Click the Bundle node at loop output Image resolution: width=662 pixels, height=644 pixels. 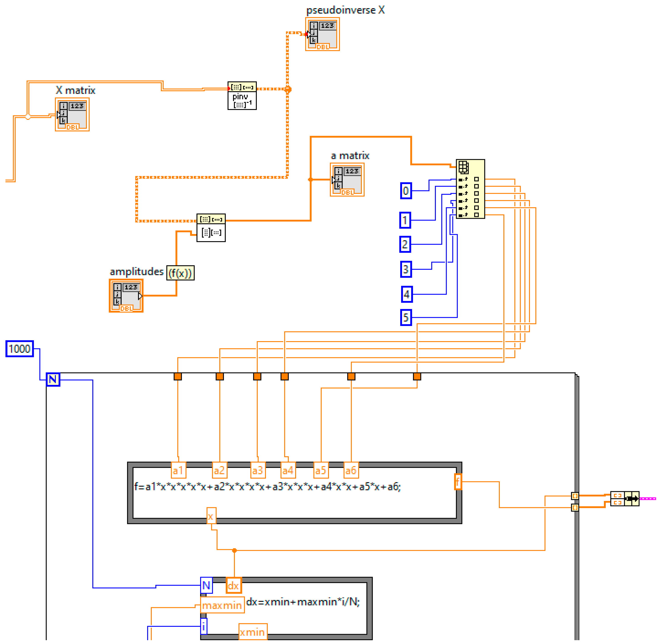click(624, 498)
